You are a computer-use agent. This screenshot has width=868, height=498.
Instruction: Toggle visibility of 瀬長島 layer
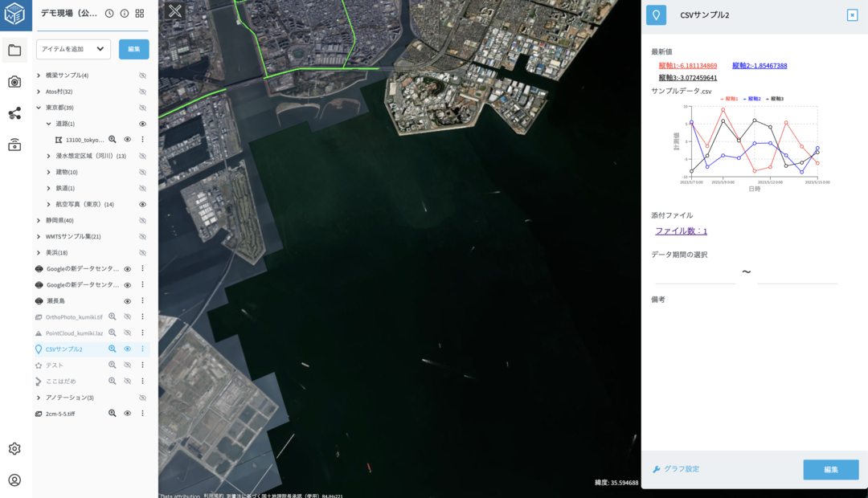(127, 300)
